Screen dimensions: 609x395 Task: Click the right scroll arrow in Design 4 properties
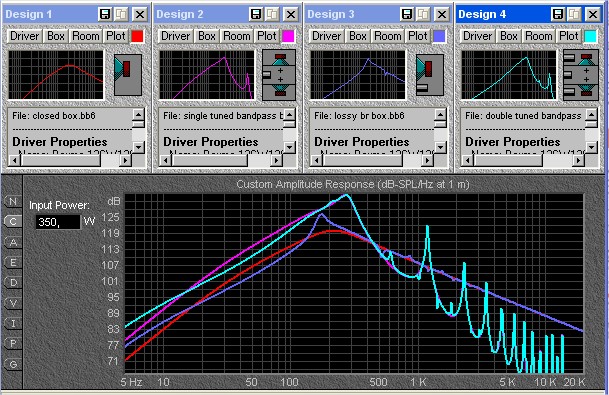579,160
